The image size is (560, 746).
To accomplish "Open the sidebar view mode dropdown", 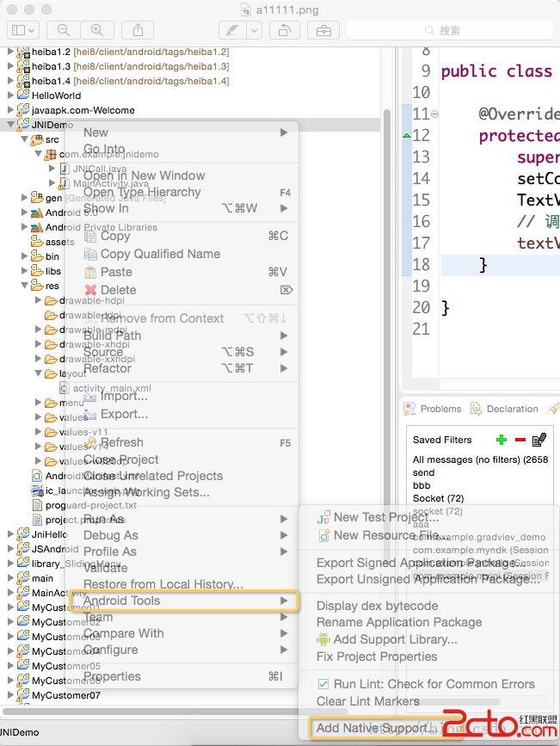I will (22, 30).
